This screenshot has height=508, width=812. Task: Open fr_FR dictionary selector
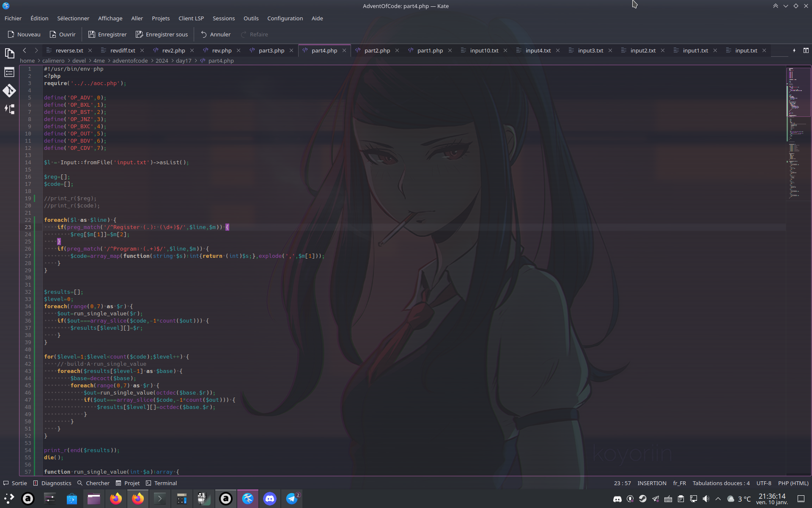[x=680, y=483]
